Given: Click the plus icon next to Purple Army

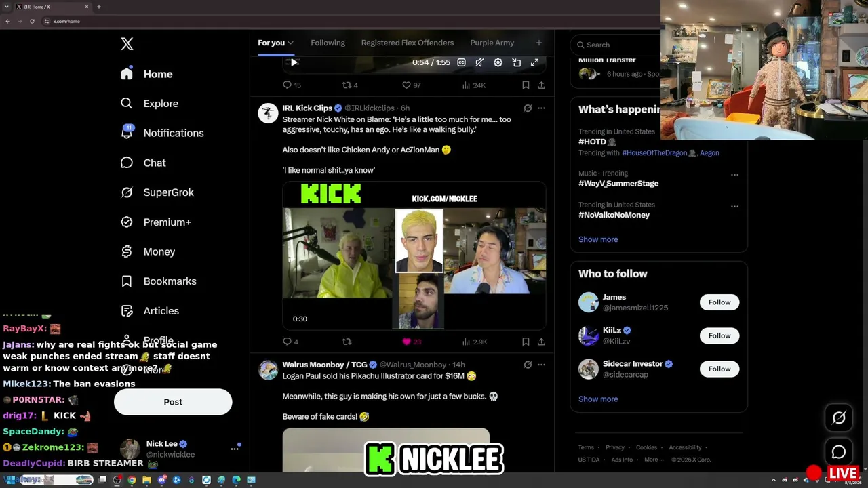Looking at the screenshot, I should tap(539, 43).
